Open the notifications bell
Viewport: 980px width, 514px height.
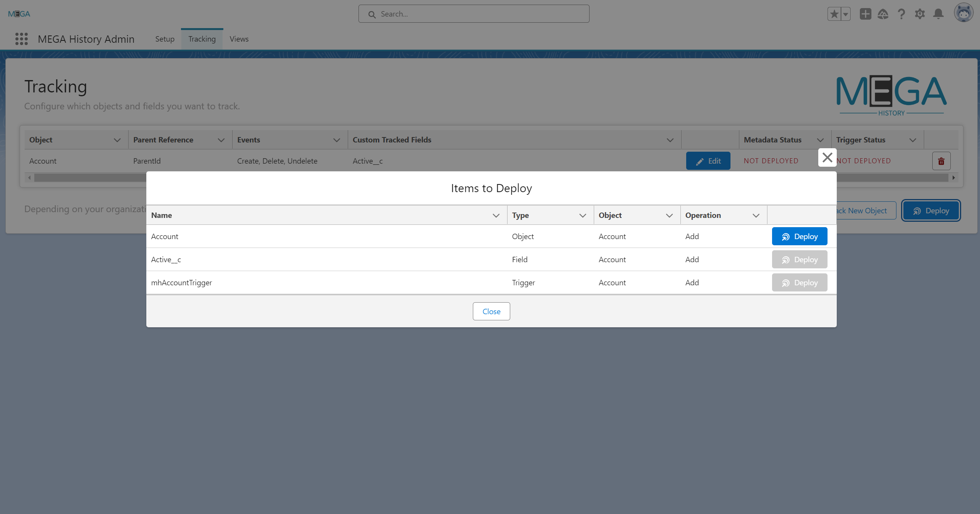[938, 14]
